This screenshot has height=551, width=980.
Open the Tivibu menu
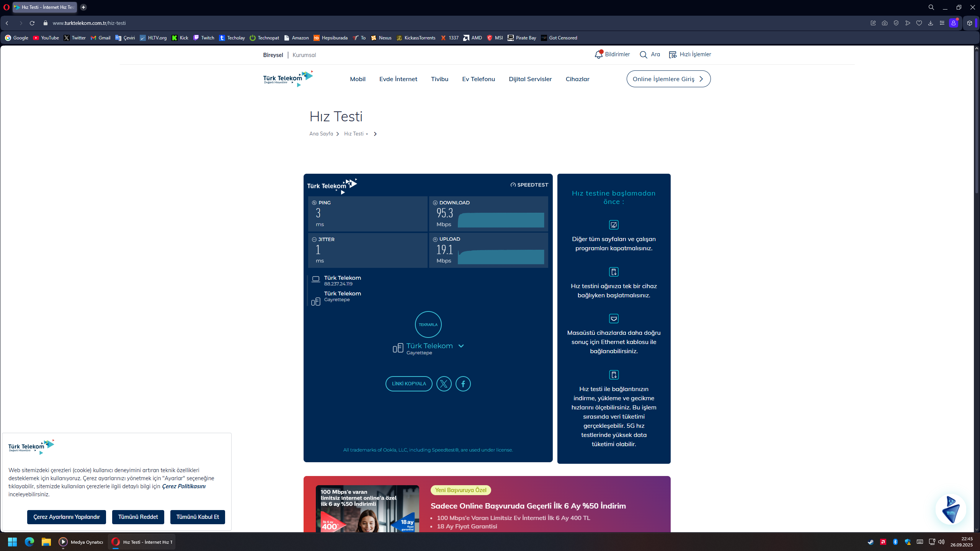pos(439,79)
